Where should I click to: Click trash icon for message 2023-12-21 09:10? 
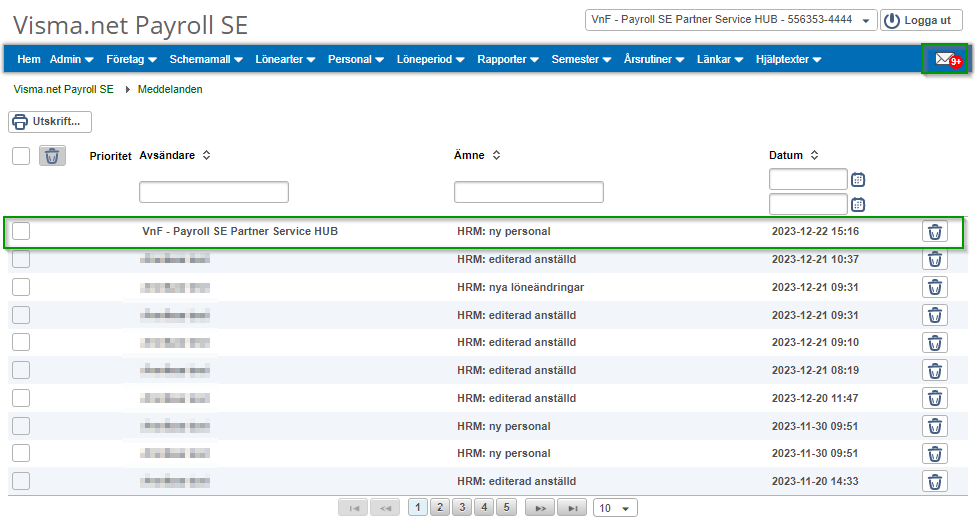[935, 343]
